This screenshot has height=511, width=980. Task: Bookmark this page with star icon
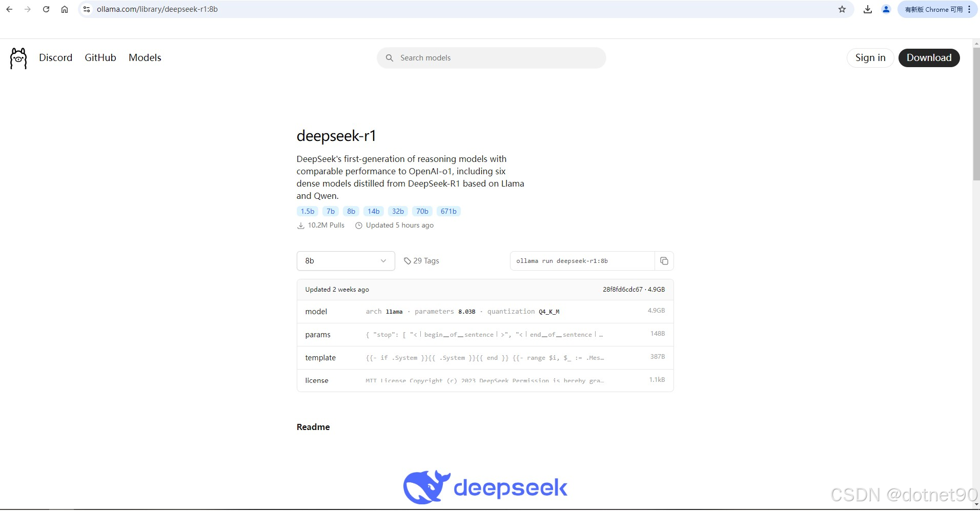842,9
